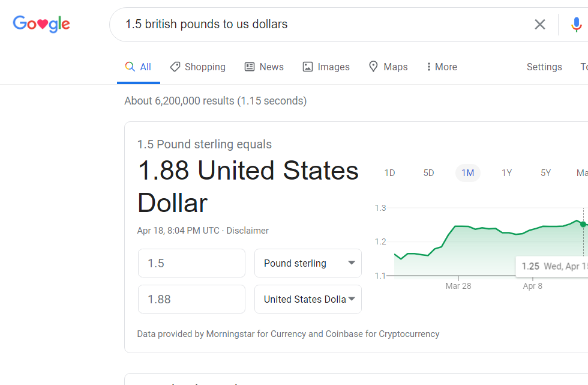Clear the search box text
The width and height of the screenshot is (588, 385).
click(x=540, y=24)
